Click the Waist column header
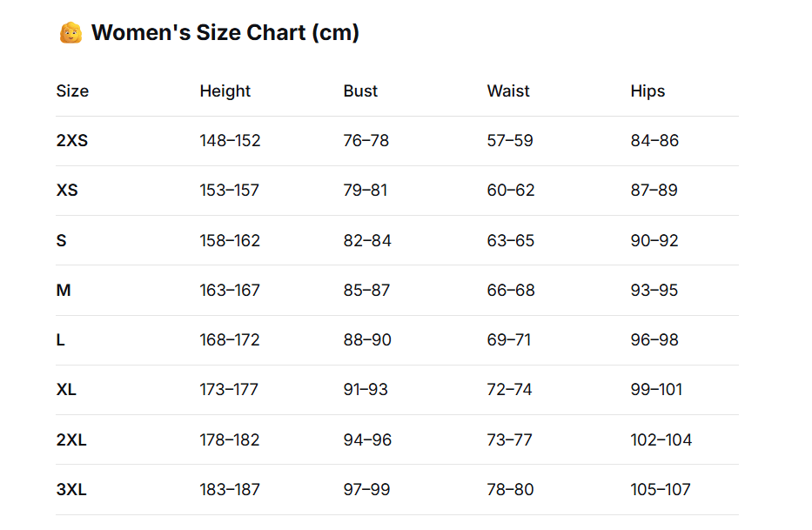812x530 pixels. 508,91
